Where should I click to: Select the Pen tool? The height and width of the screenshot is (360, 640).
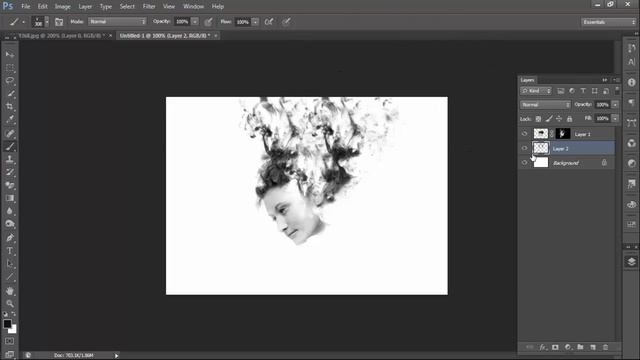[x=10, y=238]
